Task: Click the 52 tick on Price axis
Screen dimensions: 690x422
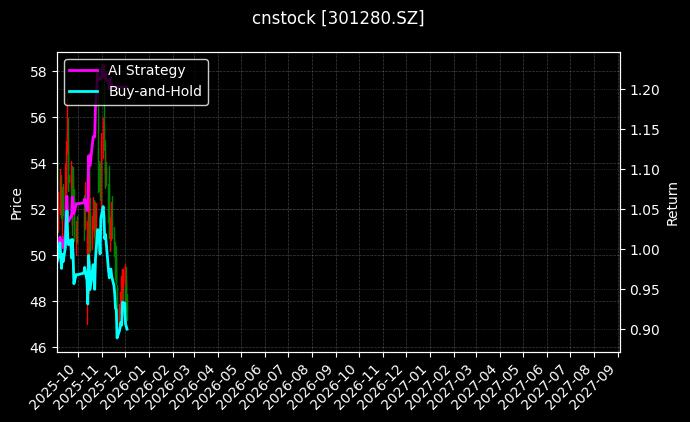Action: click(38, 210)
